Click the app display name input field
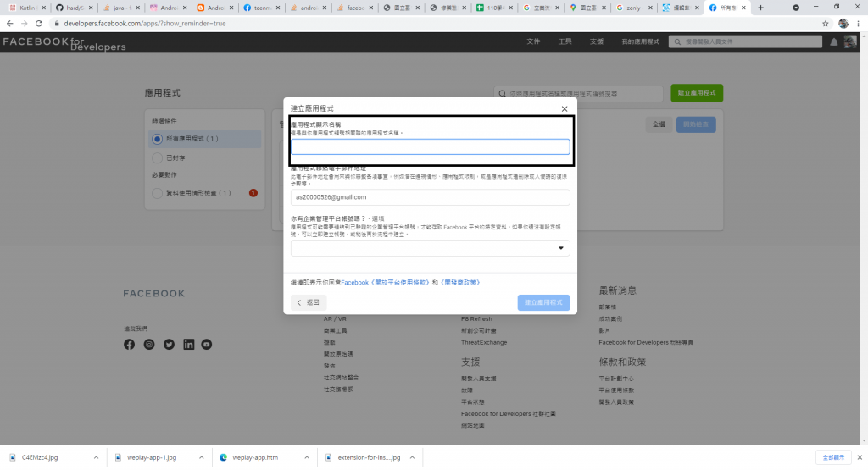 pos(430,147)
